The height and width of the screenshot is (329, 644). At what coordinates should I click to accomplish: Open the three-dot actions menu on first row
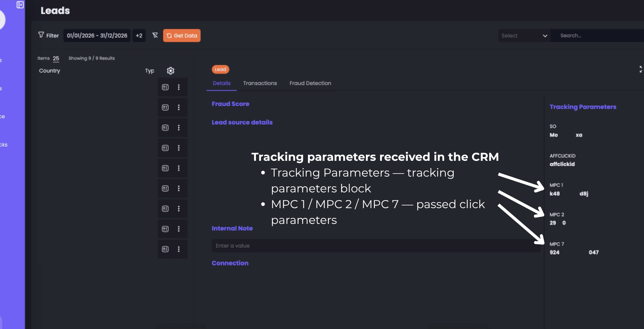point(179,87)
